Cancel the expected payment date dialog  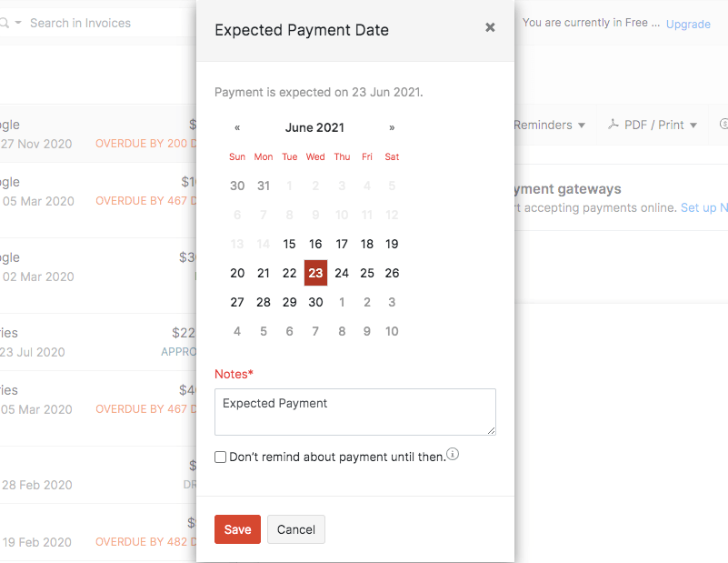coord(295,529)
